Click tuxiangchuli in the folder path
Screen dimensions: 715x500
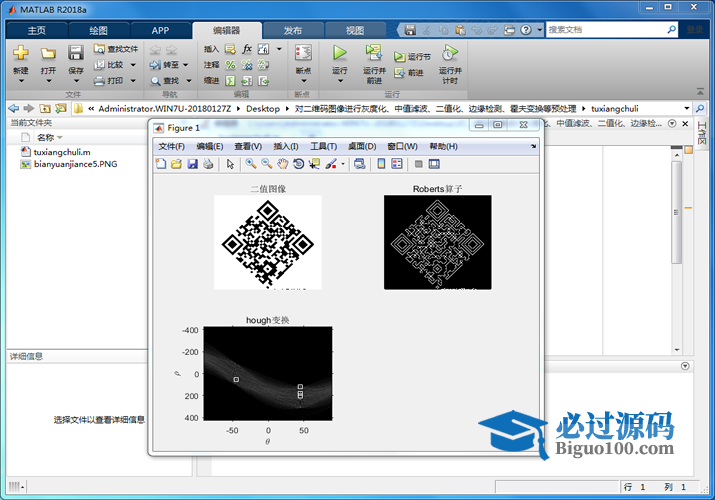[x=615, y=108]
